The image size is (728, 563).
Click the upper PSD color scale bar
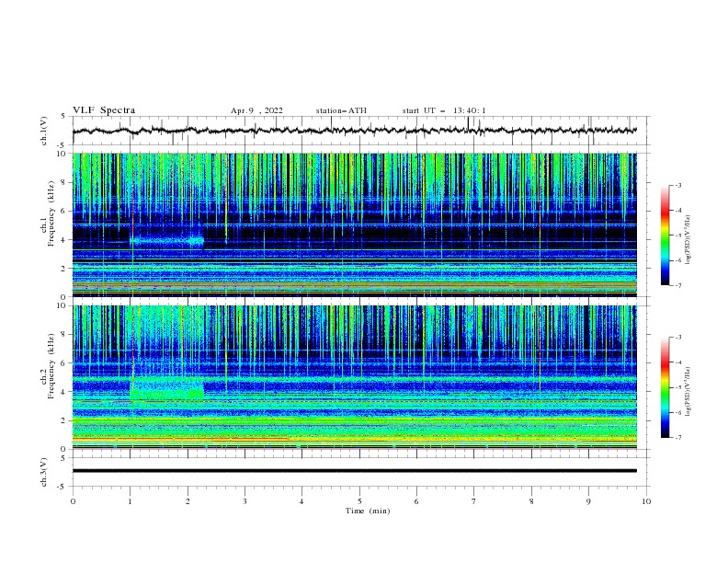(665, 236)
